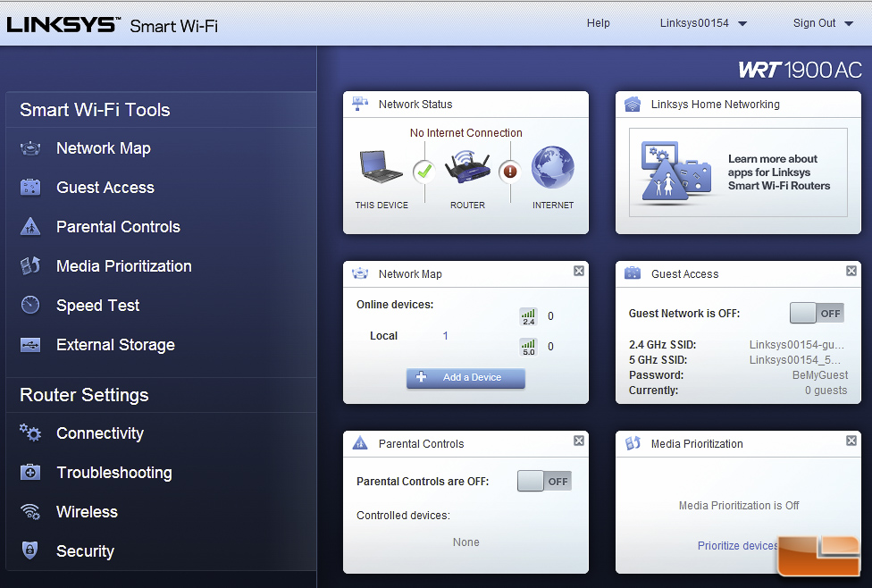The width and height of the screenshot is (872, 588).
Task: Expand the Sign Out dropdown arrow
Action: coord(849,24)
